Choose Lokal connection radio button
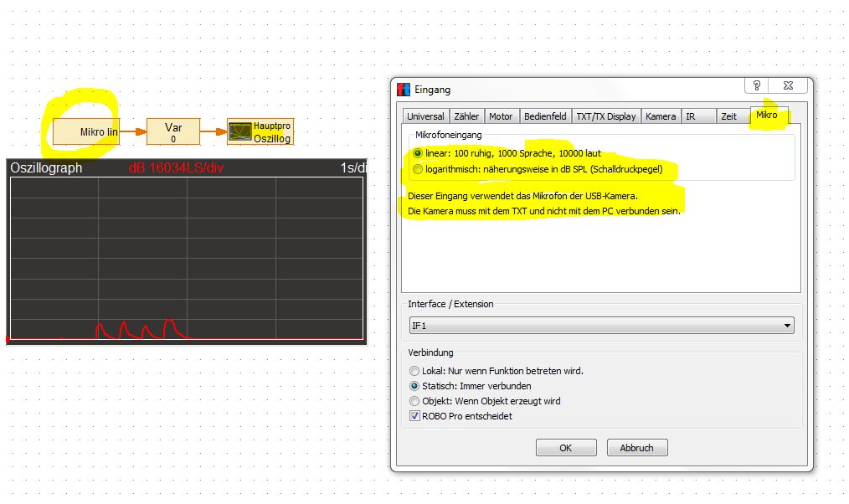Viewport: 849px width, 504px height. 414,371
